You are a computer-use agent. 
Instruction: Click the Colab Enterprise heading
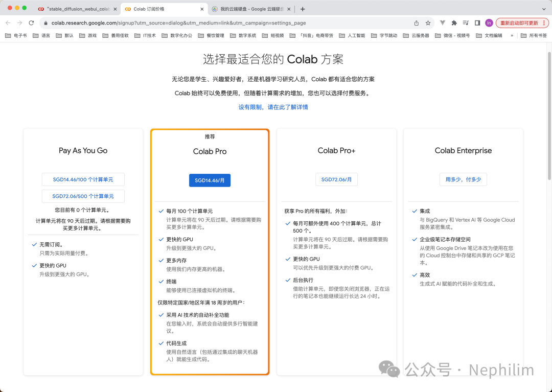click(x=463, y=151)
